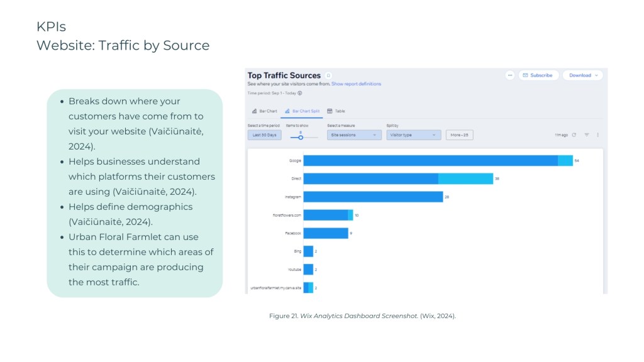This screenshot has width=644, height=362.
Task: Click the Items to show slider handle
Action: (x=301, y=137)
